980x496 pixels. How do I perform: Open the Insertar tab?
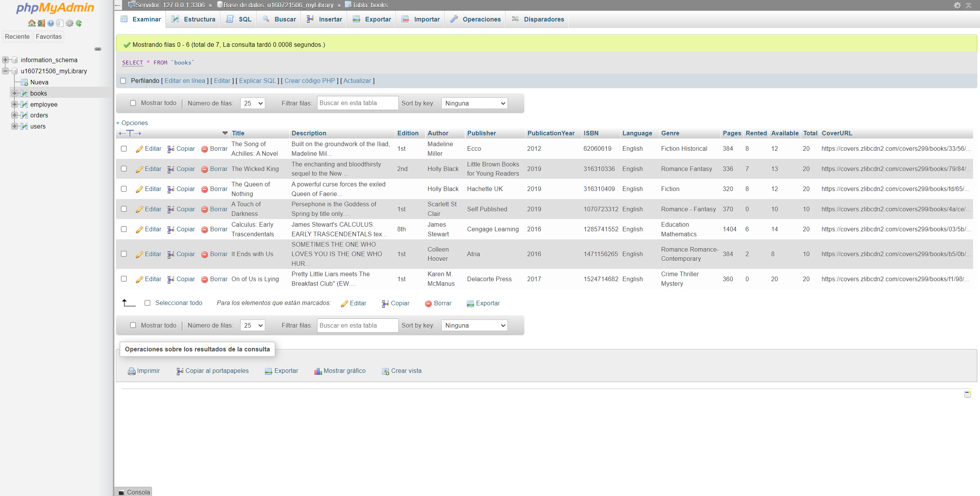pos(323,19)
